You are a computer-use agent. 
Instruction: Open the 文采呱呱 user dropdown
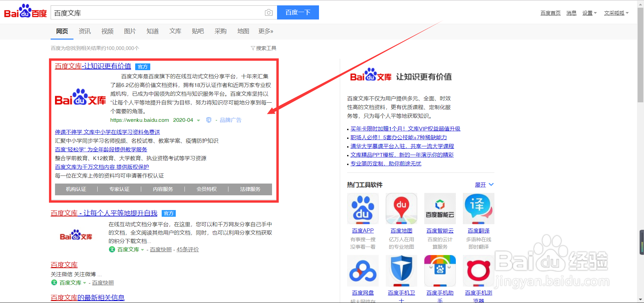[x=616, y=13]
